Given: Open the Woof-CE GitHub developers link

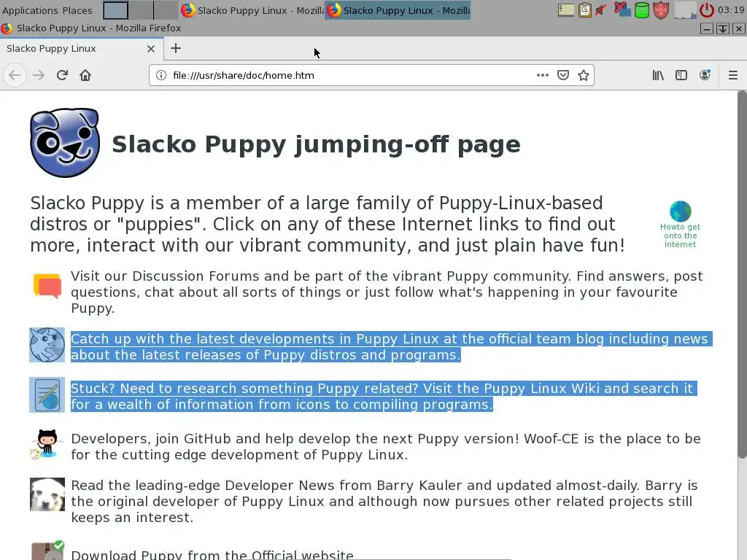Looking at the screenshot, I should [x=386, y=447].
